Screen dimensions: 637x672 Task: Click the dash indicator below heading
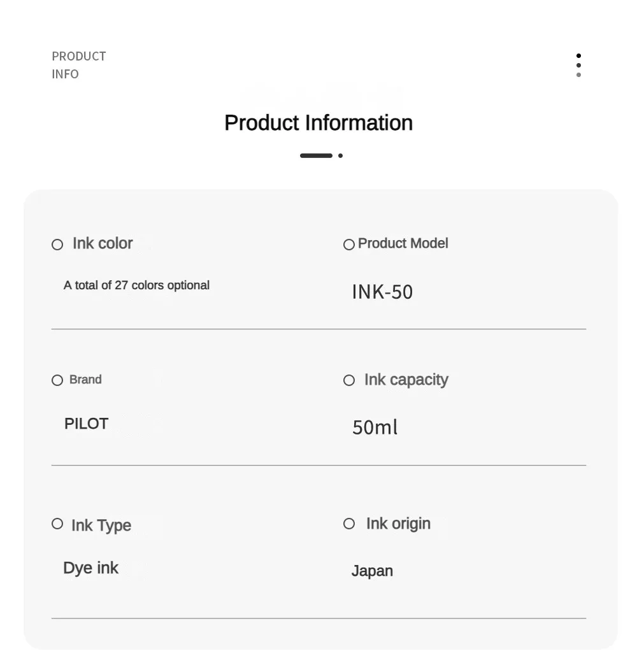(316, 155)
